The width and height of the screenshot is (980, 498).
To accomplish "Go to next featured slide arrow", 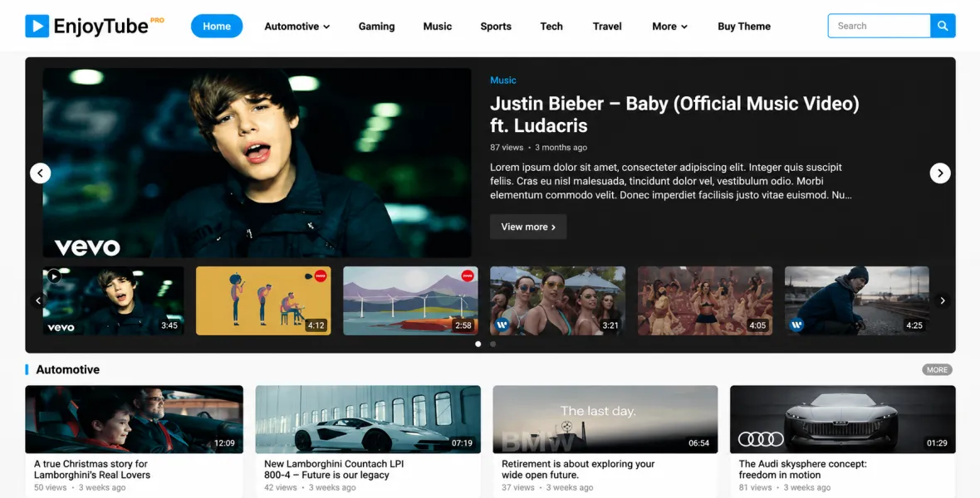I will coord(940,173).
